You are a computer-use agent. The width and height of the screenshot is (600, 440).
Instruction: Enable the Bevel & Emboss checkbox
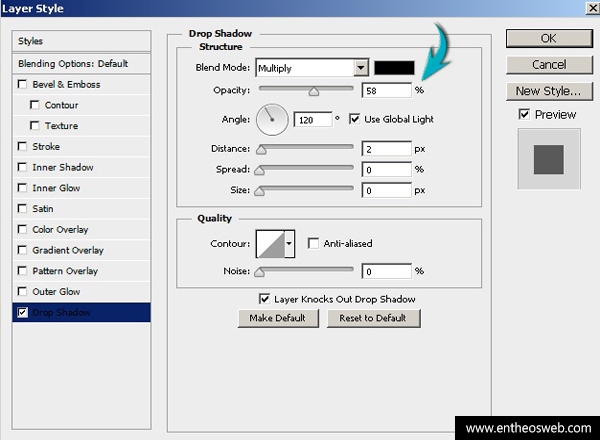(x=23, y=85)
